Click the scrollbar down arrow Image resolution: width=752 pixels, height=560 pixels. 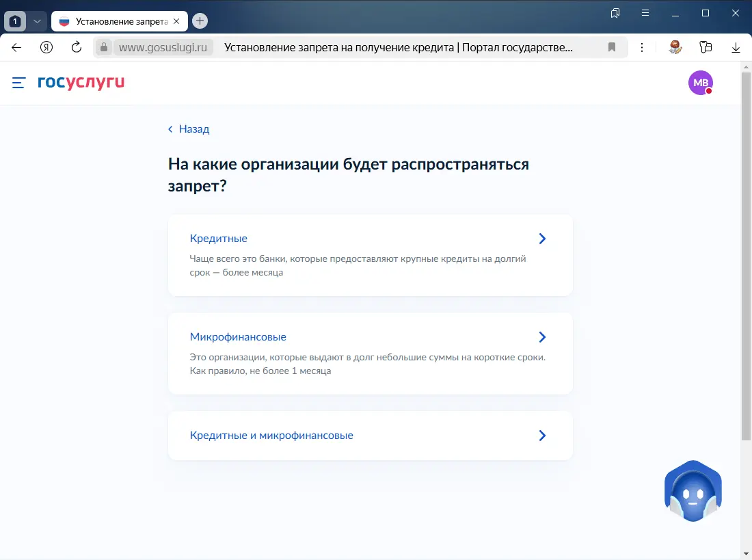pos(746,555)
